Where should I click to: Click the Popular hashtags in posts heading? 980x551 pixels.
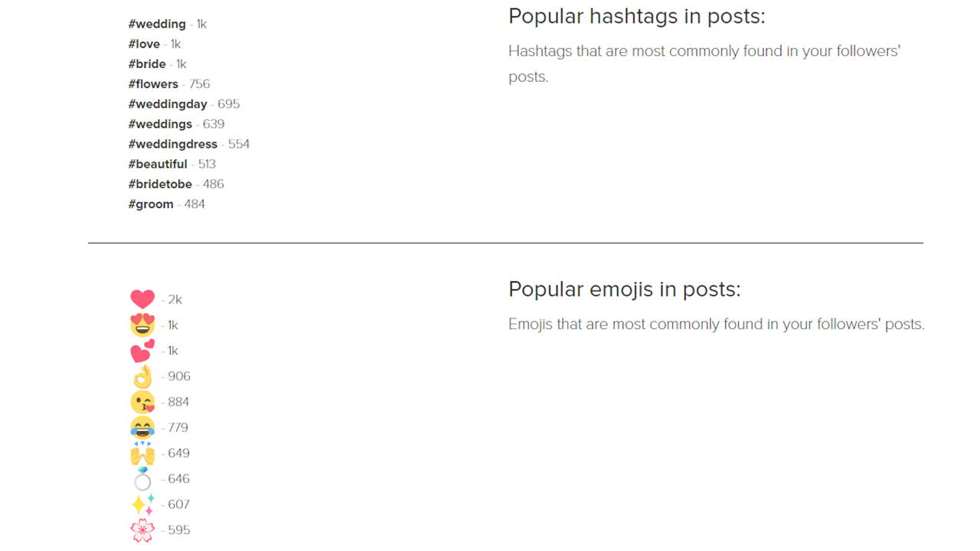click(x=637, y=16)
